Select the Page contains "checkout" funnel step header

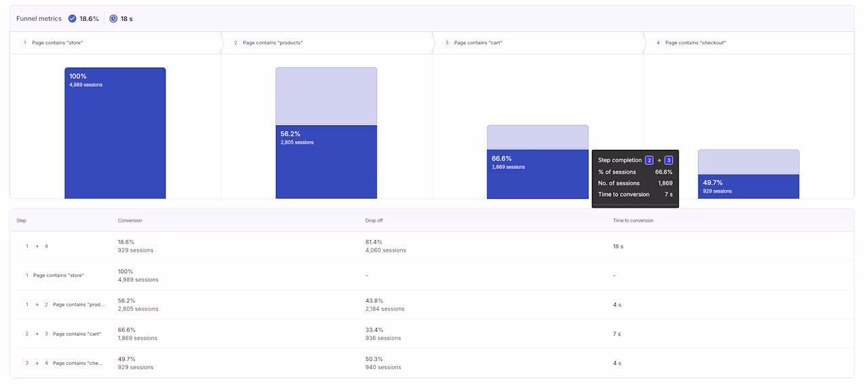749,43
